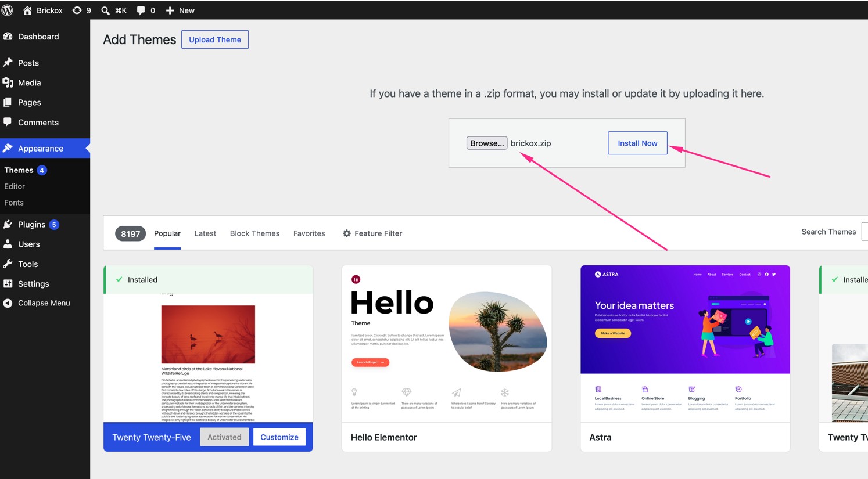Click the Activated button on Twenty Twenty-Five
Viewport: 868px width, 479px height.
224,437
